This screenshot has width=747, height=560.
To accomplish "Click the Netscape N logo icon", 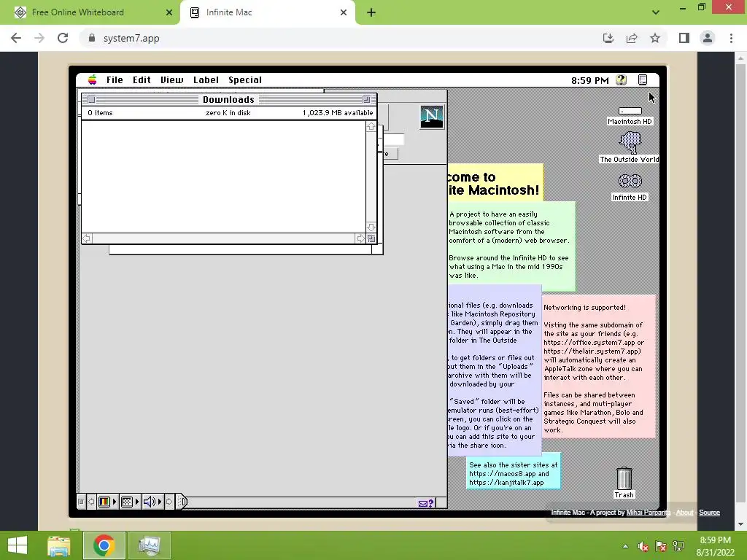I will [432, 117].
